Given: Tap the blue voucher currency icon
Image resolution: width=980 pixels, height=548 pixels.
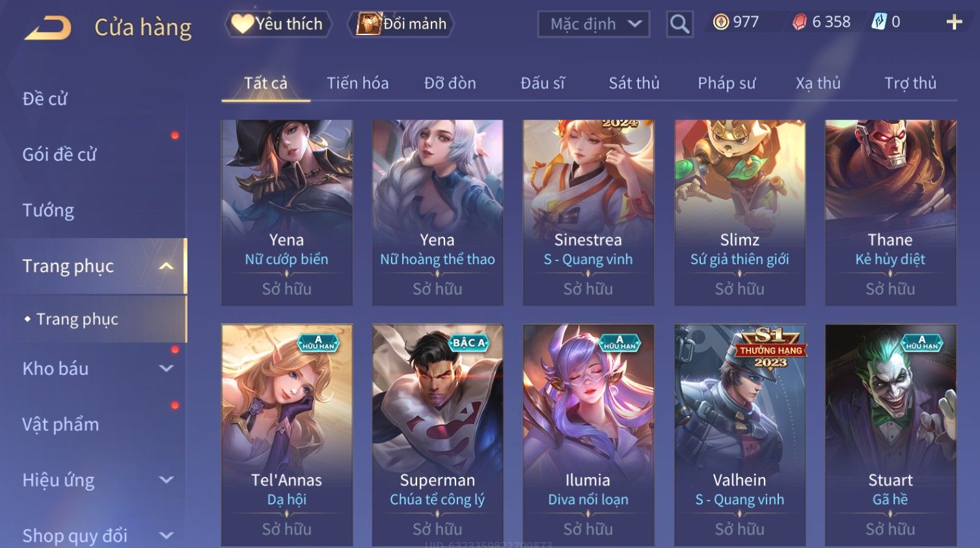Looking at the screenshot, I should [879, 22].
